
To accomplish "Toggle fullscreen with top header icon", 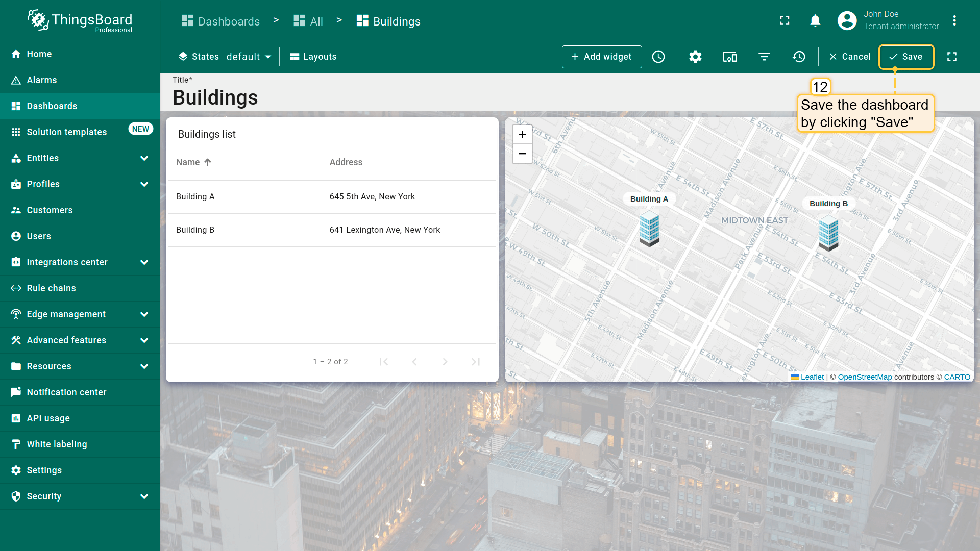I will click(785, 20).
